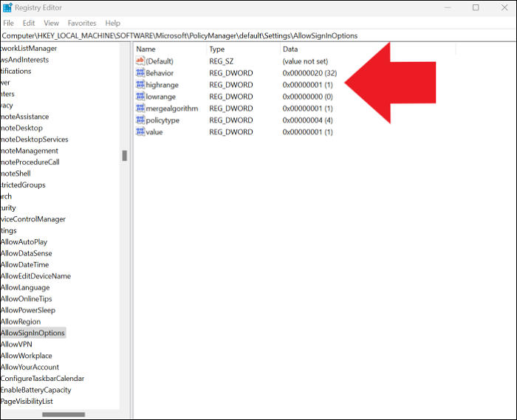
Task: Click the policytype DWORD value icon
Action: (140, 120)
